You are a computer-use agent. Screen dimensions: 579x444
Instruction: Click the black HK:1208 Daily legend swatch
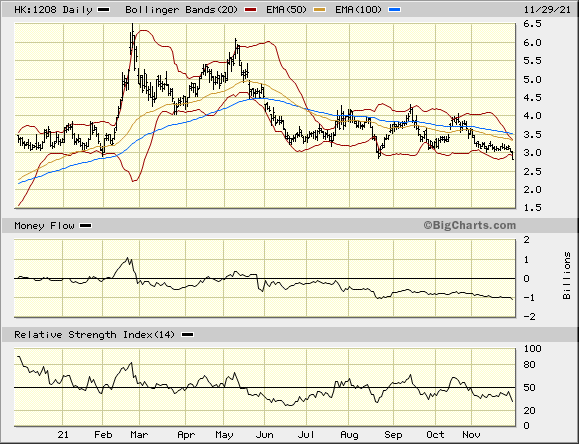click(x=103, y=10)
